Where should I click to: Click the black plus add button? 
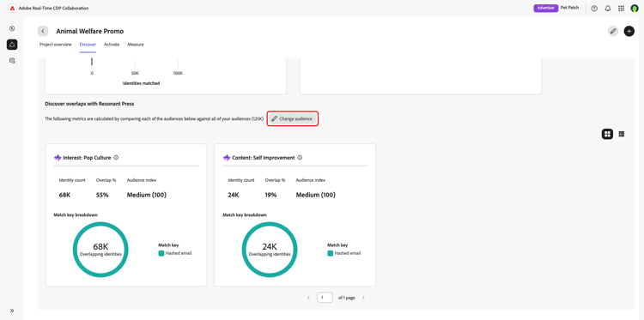pyautogui.click(x=629, y=31)
